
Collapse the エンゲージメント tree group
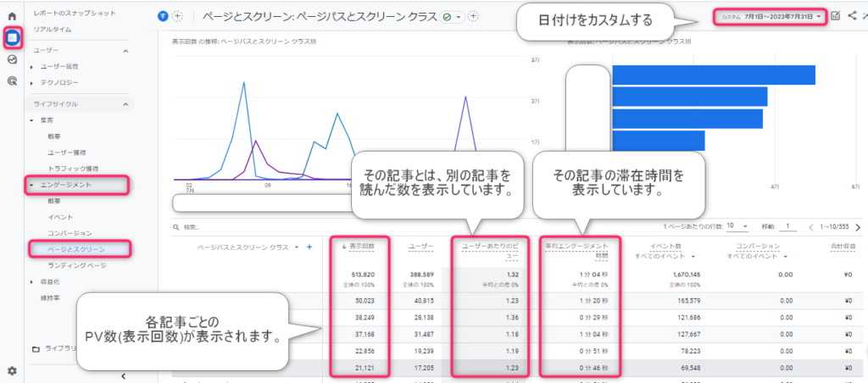tap(31, 184)
